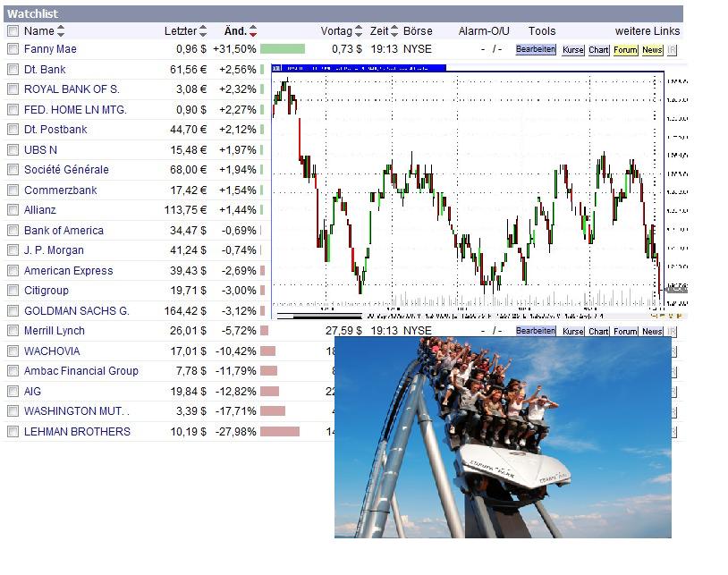This screenshot has width=728, height=575.
Task: Open IR icon in Fanny Mae row
Action: click(x=672, y=50)
